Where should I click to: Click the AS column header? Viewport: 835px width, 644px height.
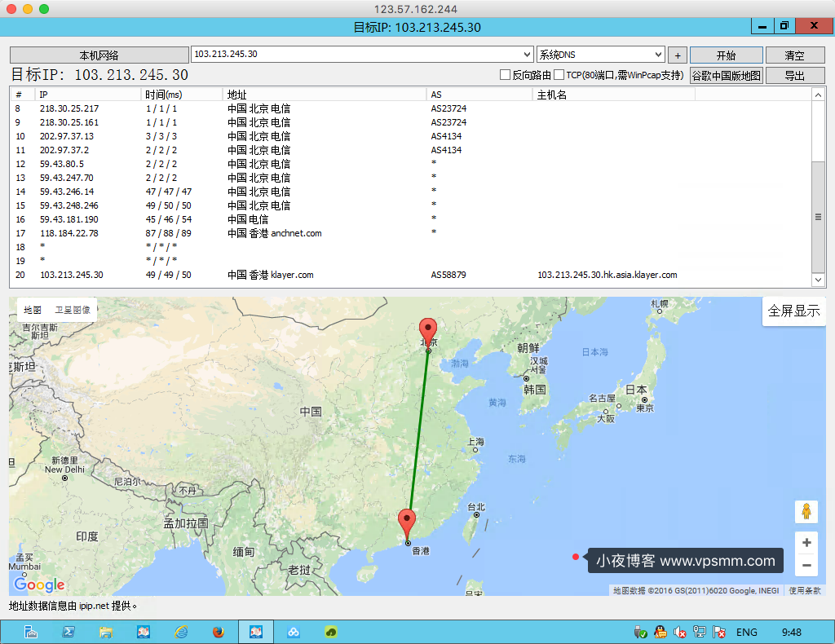coord(479,95)
